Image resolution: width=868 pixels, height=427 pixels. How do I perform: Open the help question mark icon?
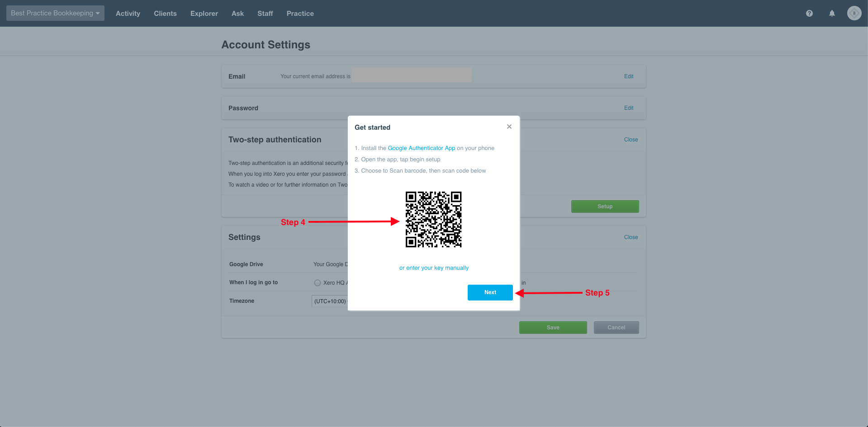[x=809, y=14]
